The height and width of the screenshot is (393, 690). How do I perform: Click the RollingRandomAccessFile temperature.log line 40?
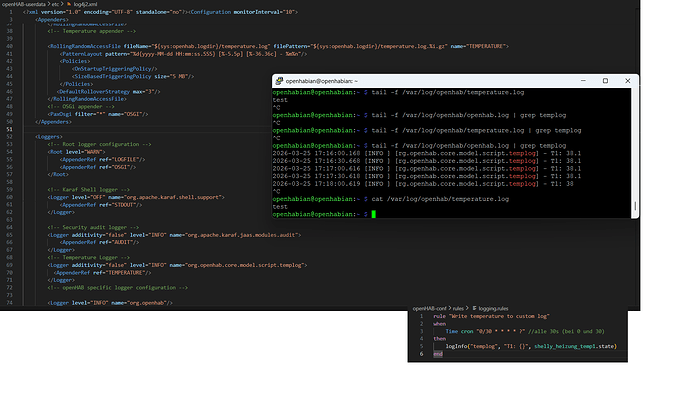click(278, 46)
